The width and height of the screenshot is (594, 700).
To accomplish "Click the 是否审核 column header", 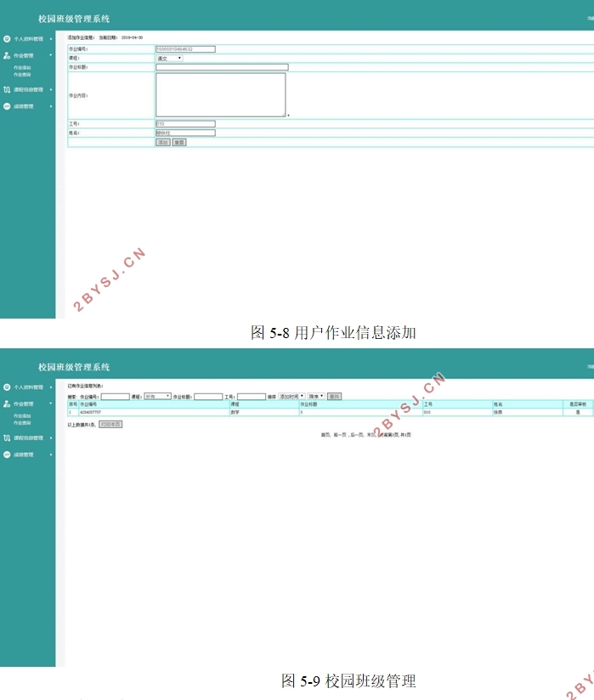I will [578, 404].
